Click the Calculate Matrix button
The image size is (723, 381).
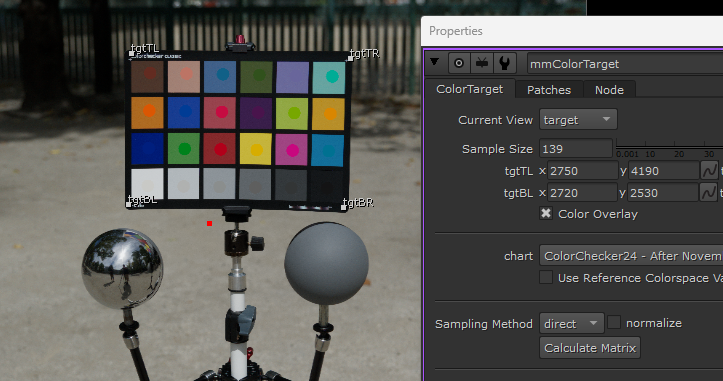click(590, 348)
